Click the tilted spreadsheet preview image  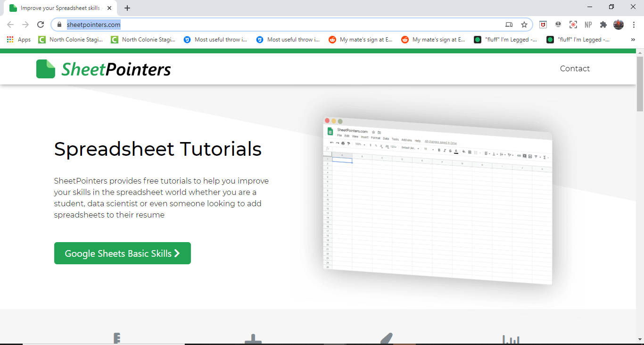click(x=438, y=201)
